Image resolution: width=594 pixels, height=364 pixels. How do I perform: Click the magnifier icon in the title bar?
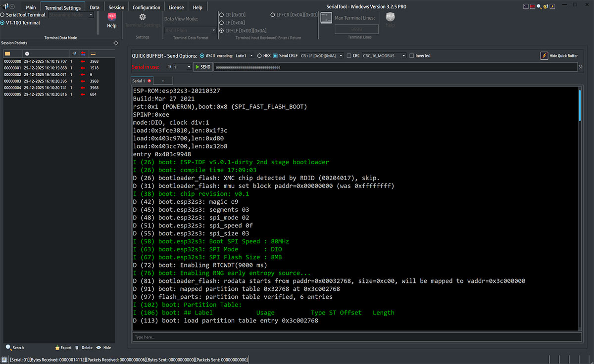[x=539, y=7]
